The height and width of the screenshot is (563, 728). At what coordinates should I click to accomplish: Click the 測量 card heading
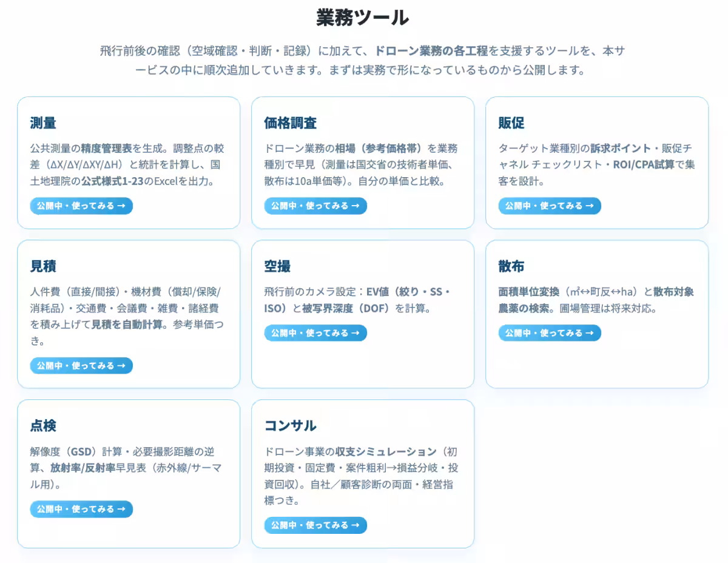(x=43, y=123)
